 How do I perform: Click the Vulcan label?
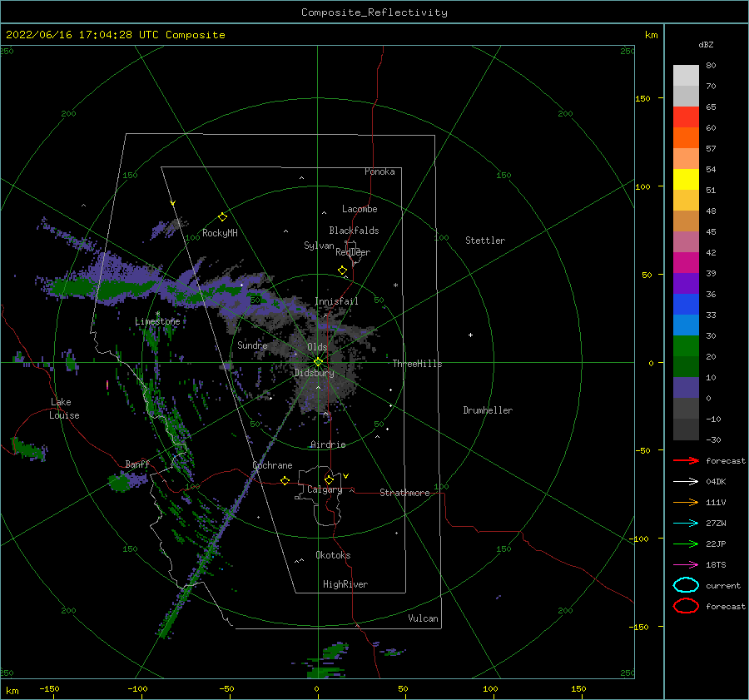(x=424, y=618)
